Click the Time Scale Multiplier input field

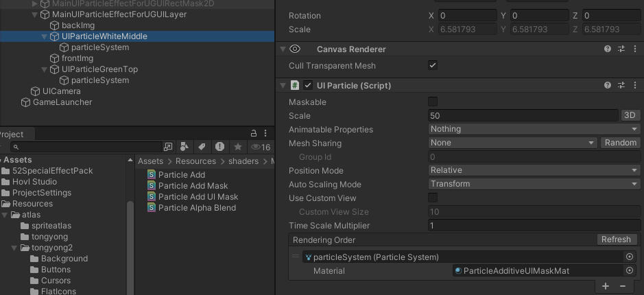tap(534, 226)
